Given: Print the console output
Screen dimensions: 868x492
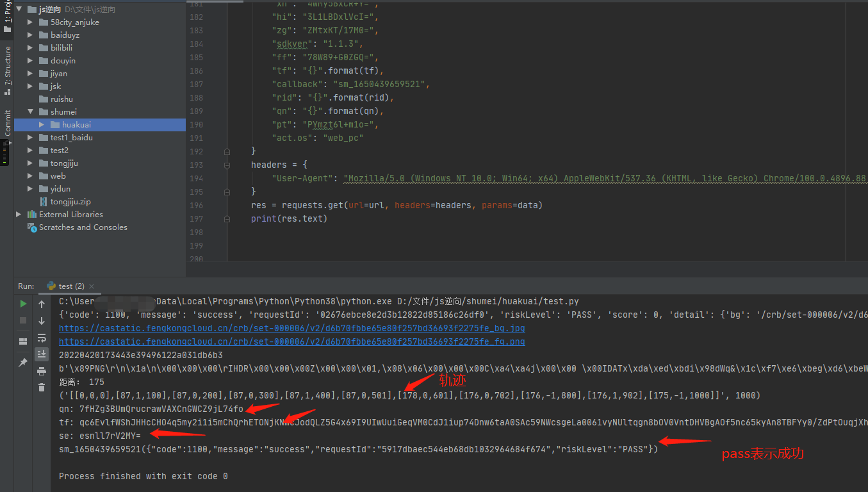Looking at the screenshot, I should pyautogui.click(x=42, y=371).
